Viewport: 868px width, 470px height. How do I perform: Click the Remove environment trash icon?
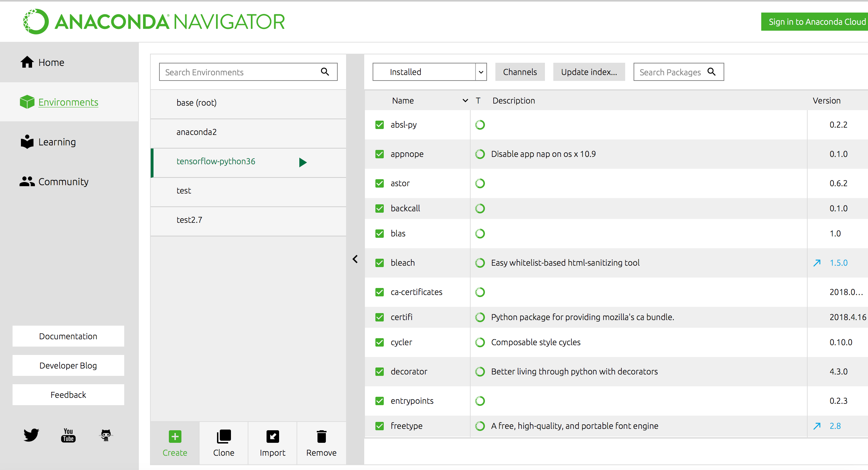point(321,437)
